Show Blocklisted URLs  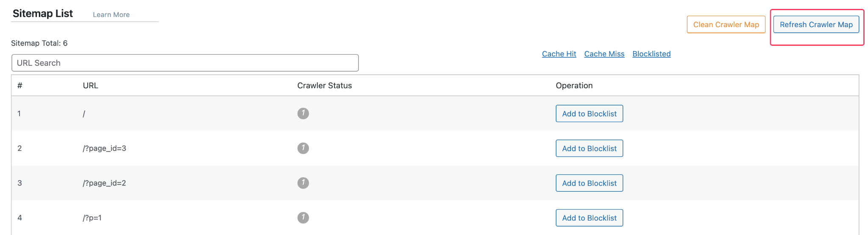pos(651,54)
